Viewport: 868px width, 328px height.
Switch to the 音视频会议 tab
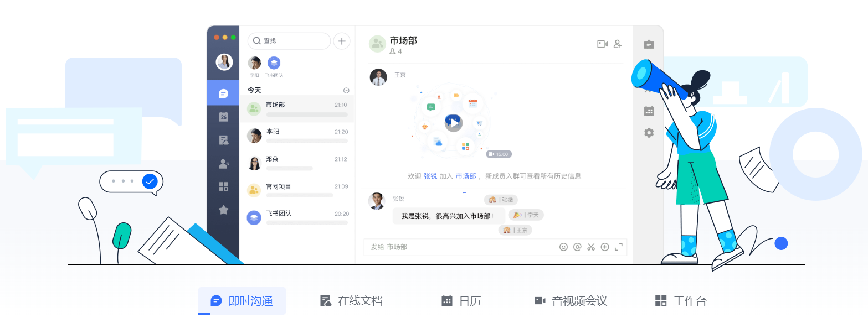pyautogui.click(x=571, y=301)
